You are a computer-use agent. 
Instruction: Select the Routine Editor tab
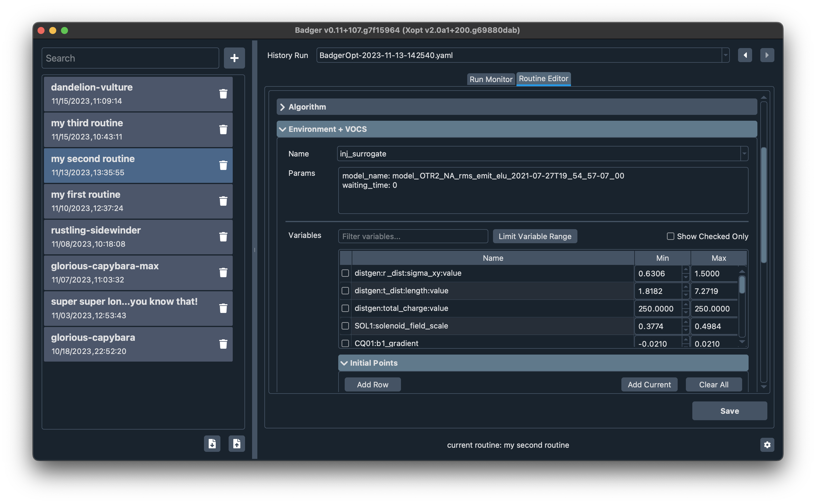543,79
